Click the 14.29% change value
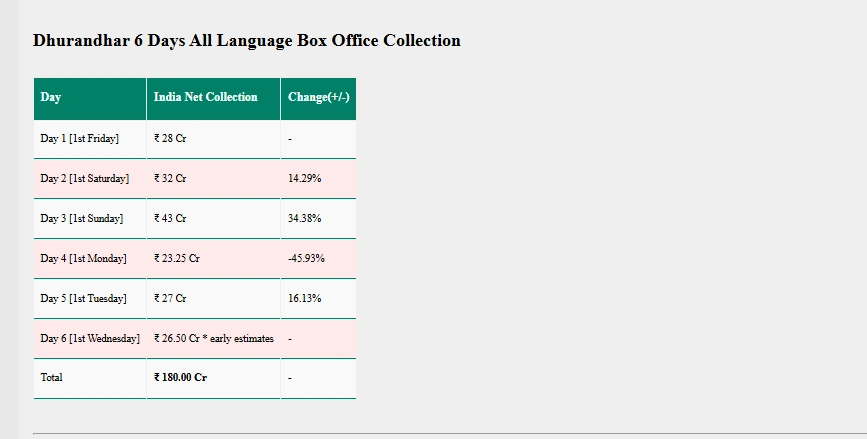Screen dimensions: 867x439 tap(304, 179)
